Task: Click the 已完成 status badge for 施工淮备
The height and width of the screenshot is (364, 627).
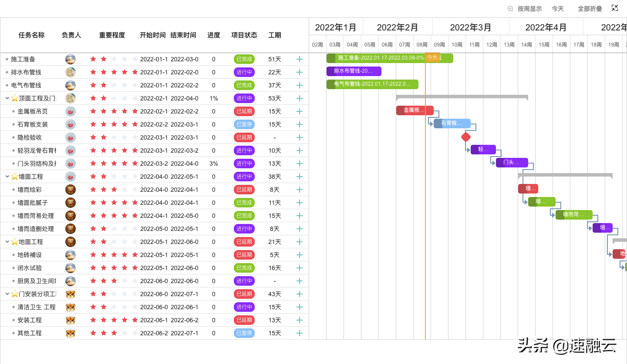Action: click(x=244, y=59)
